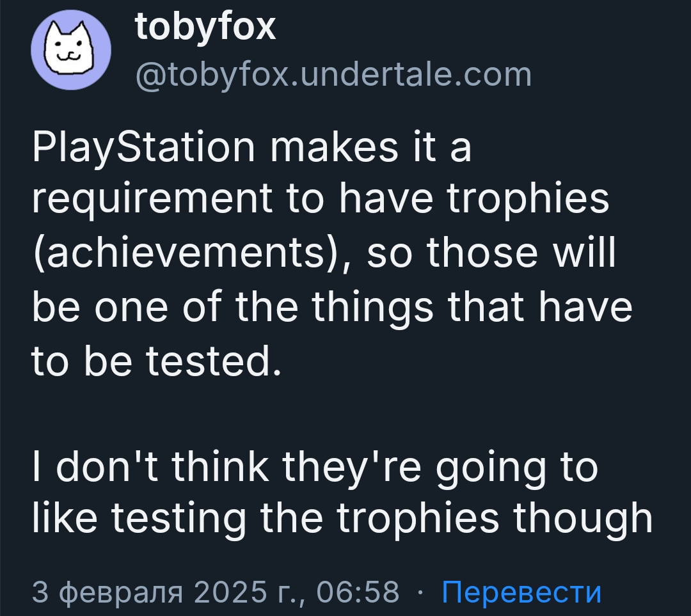Click the word requirement in the post

click(152, 201)
